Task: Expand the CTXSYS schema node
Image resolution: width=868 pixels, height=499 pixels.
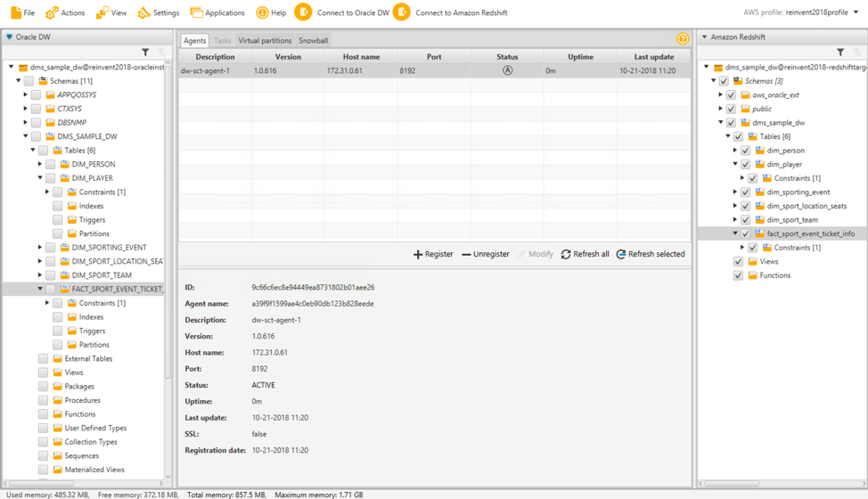Action: [x=26, y=109]
